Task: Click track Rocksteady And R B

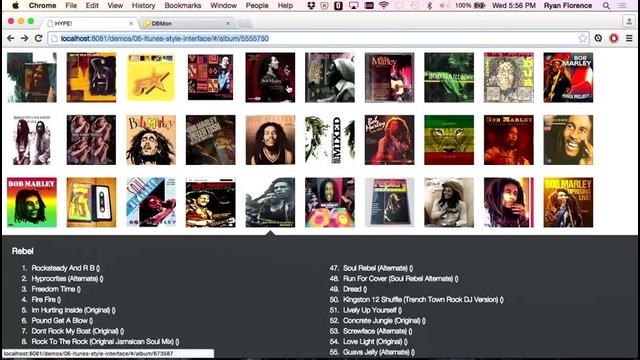Action: [x=66, y=268]
